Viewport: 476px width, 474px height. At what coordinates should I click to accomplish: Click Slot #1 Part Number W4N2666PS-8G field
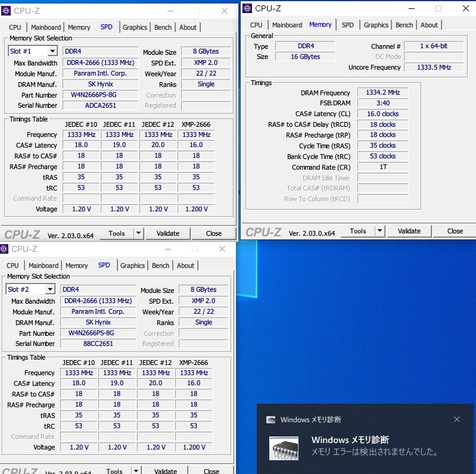pos(101,95)
